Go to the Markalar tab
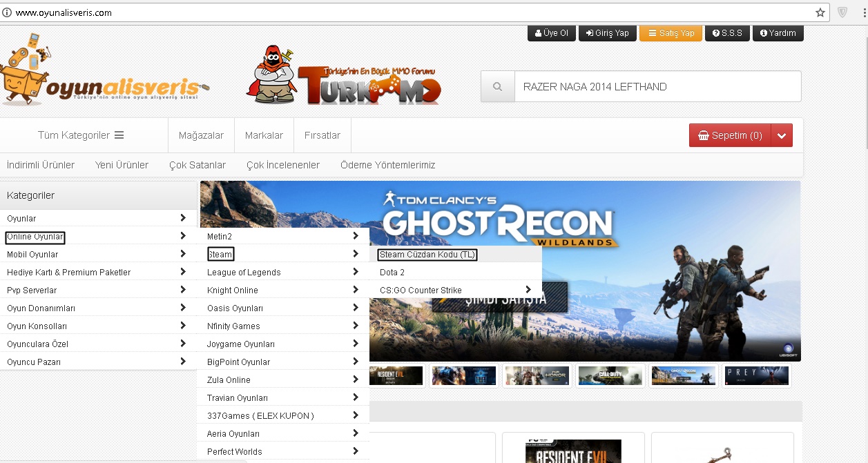 click(264, 135)
